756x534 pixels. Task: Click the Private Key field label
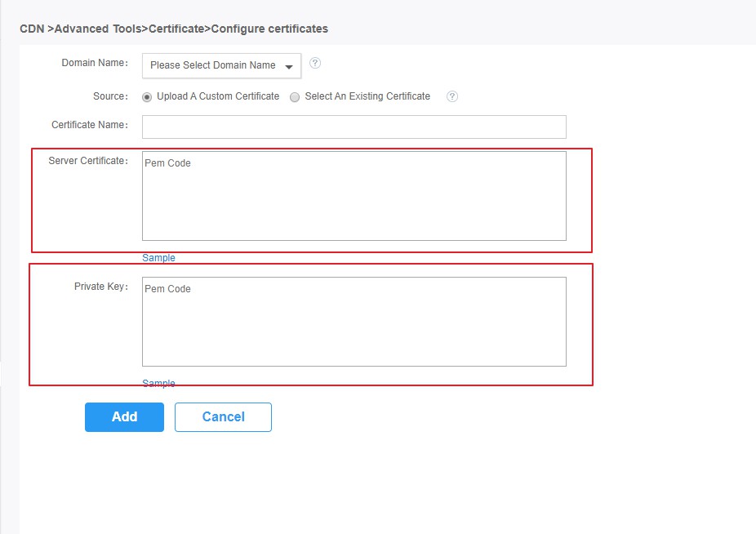100,287
